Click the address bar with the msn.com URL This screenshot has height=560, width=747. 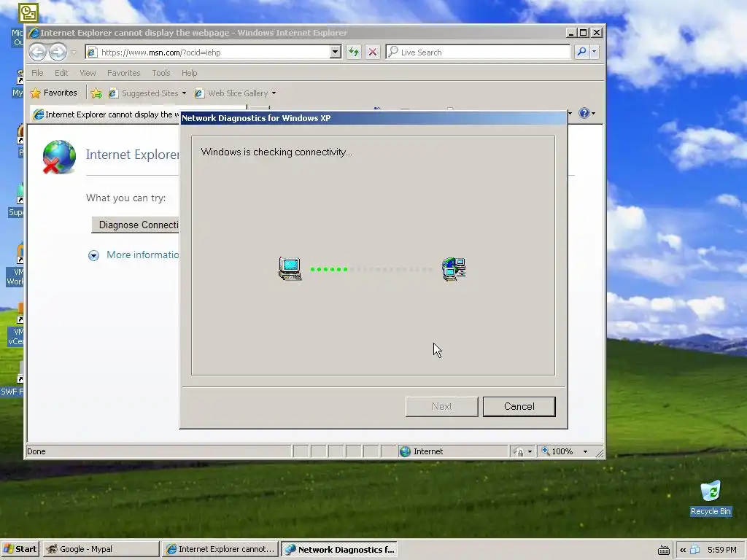click(208, 52)
